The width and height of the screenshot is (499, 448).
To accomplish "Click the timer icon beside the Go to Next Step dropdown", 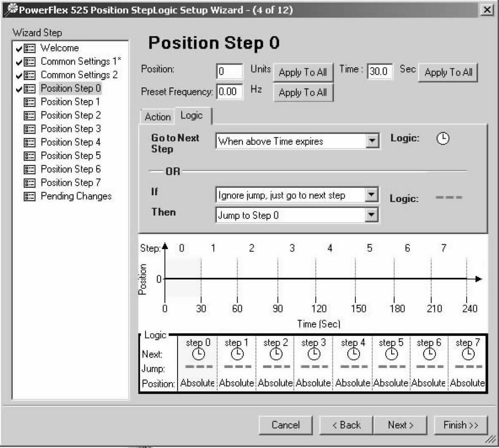I will pos(443,138).
